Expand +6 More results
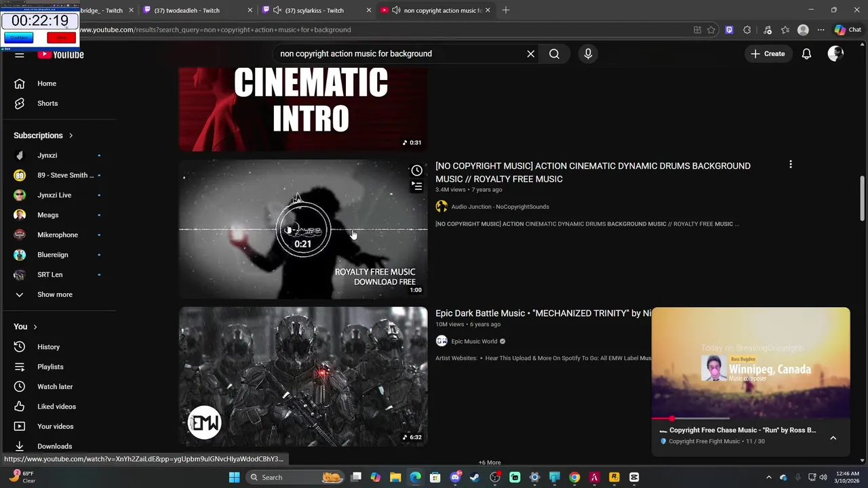The width and height of the screenshot is (868, 488). coord(490,462)
